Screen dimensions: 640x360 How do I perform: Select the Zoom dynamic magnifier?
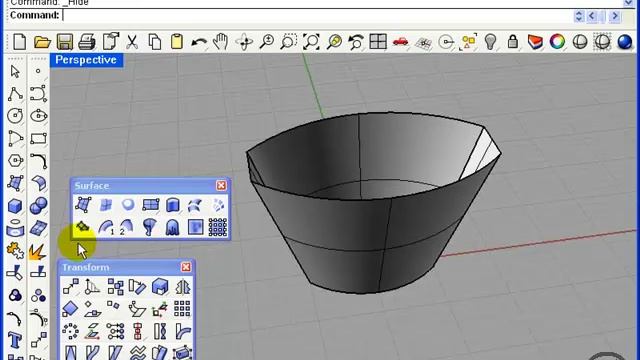pyautogui.click(x=267, y=42)
